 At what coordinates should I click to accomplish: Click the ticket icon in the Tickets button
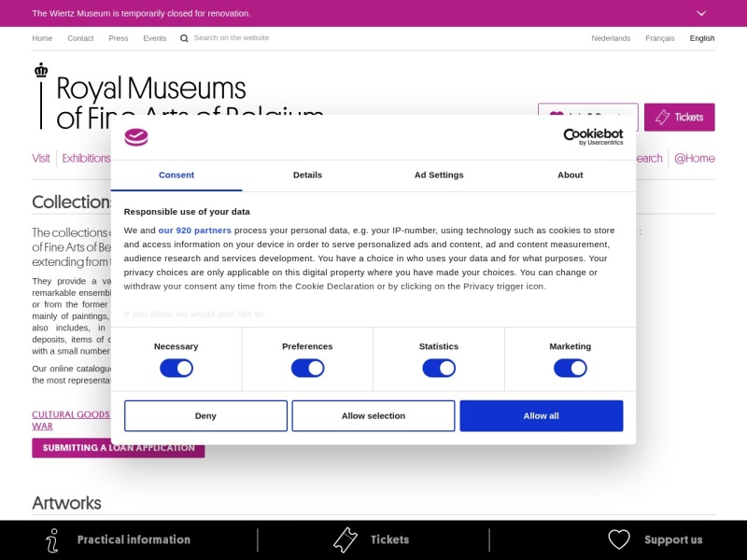coord(662,118)
